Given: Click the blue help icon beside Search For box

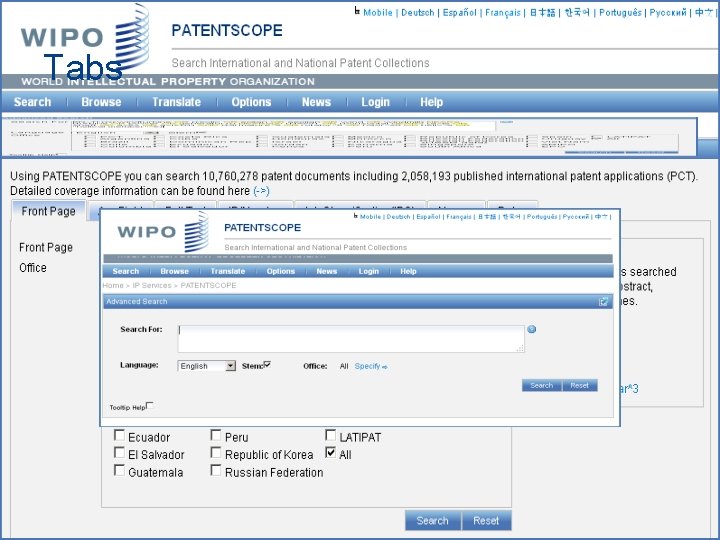Looking at the screenshot, I should click(x=532, y=329).
